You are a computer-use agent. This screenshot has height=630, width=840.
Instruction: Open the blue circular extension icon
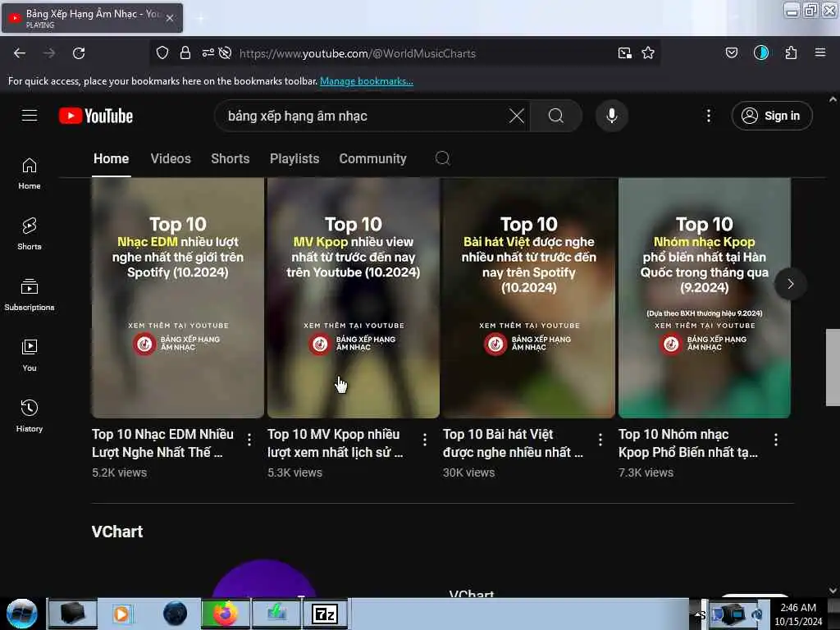point(761,52)
